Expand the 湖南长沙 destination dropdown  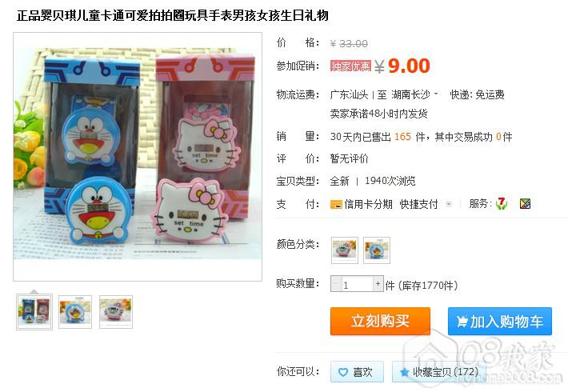[x=436, y=94]
